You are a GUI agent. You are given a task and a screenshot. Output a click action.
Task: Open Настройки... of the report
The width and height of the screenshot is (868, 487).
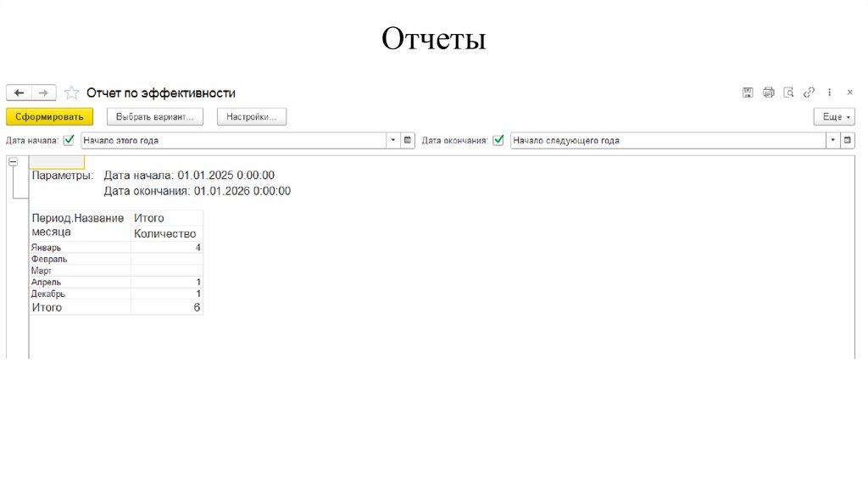point(251,117)
